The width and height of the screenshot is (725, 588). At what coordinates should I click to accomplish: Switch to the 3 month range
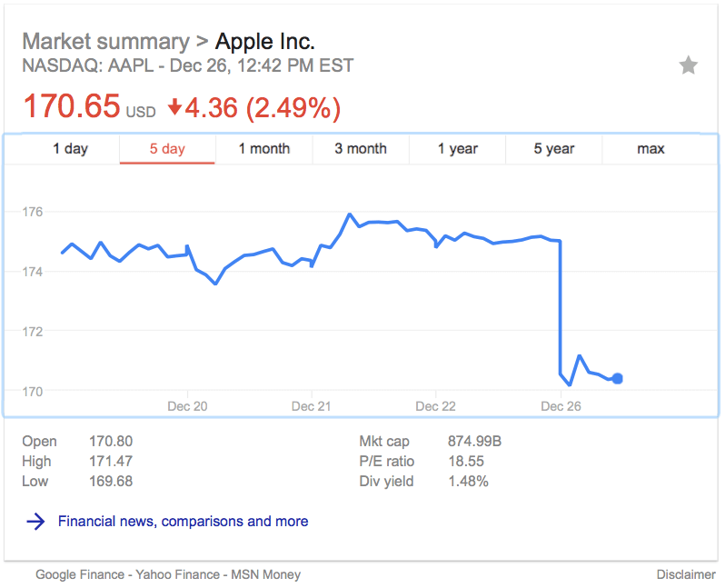tap(361, 149)
